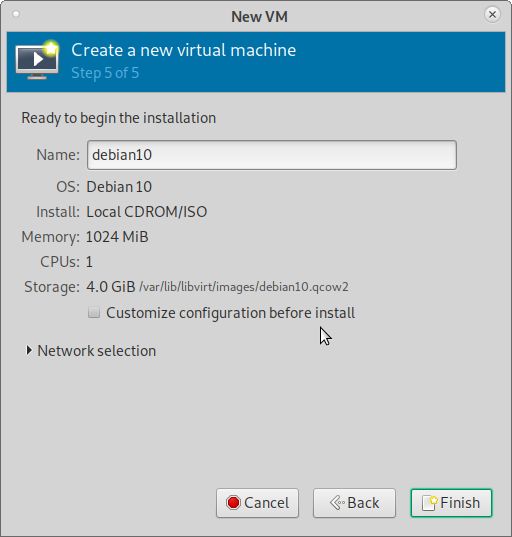Click the Step 5 of 5 subtitle
Screen dimensions: 512x537
[105, 73]
